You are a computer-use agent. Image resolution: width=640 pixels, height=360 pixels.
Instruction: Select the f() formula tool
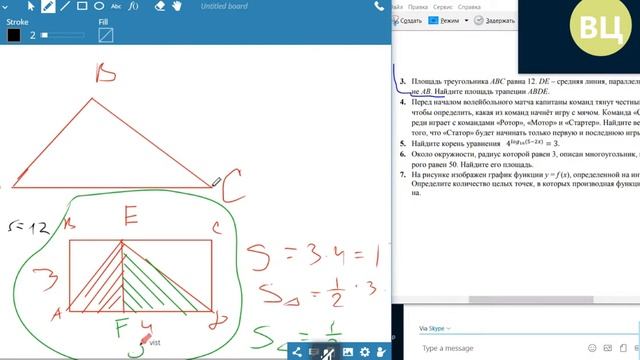[133, 6]
